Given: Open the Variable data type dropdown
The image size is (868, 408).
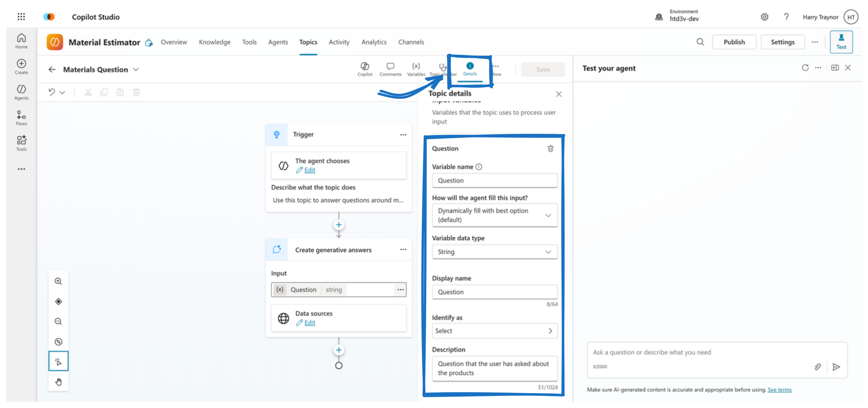Looking at the screenshot, I should tap(494, 252).
